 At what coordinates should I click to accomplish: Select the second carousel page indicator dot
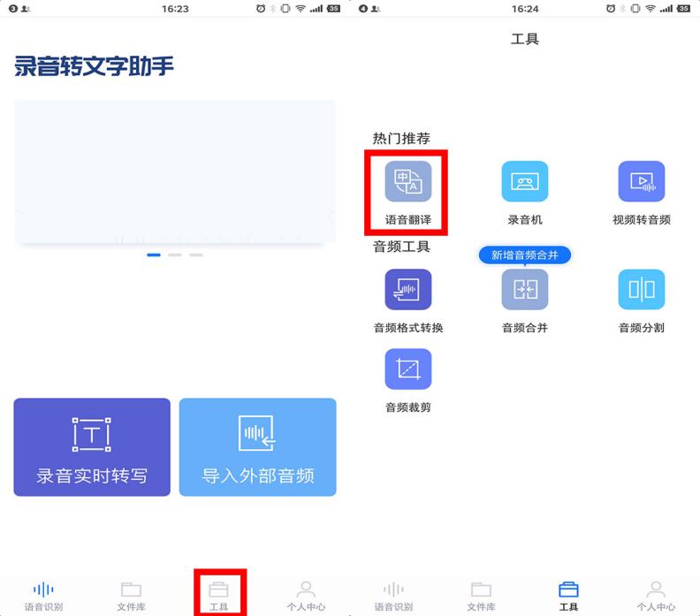pos(175,255)
